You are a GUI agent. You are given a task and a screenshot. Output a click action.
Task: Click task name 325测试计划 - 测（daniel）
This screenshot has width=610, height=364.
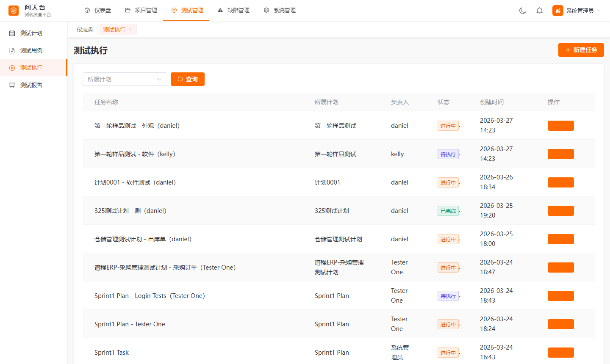(x=130, y=211)
